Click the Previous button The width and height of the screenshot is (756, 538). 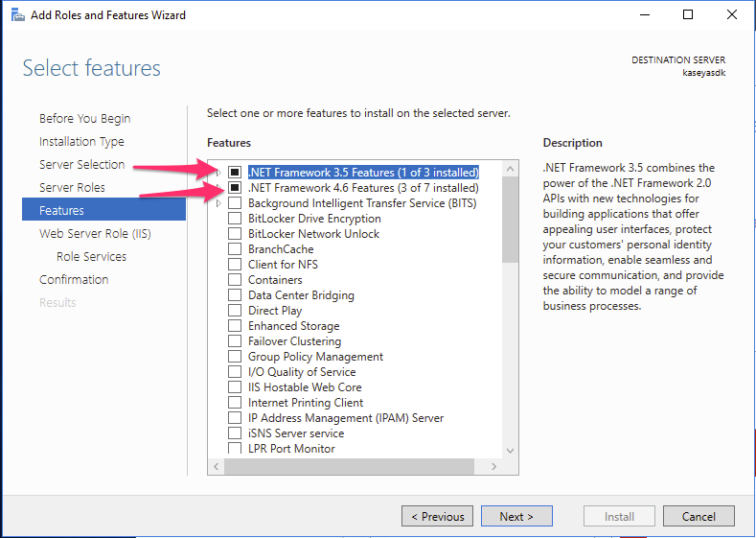437,516
